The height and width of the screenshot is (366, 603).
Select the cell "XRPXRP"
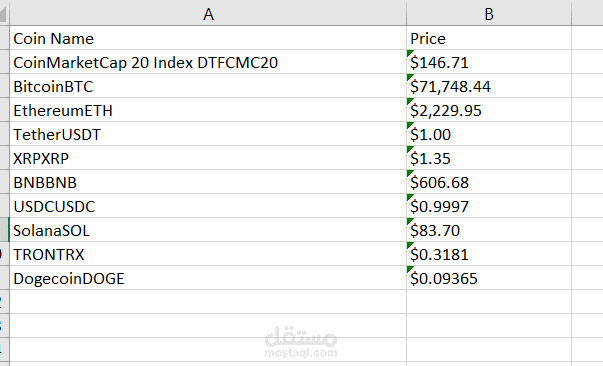click(x=208, y=158)
